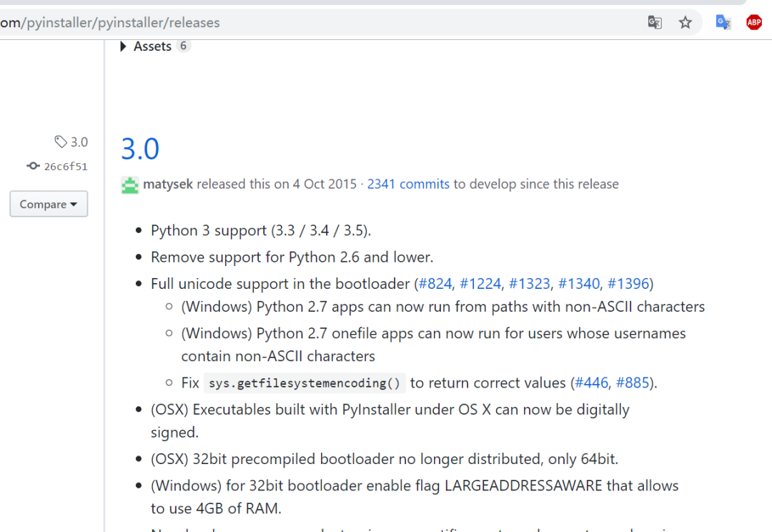The image size is (772, 532).
Task: Open the Compare dropdown button
Action: click(49, 205)
